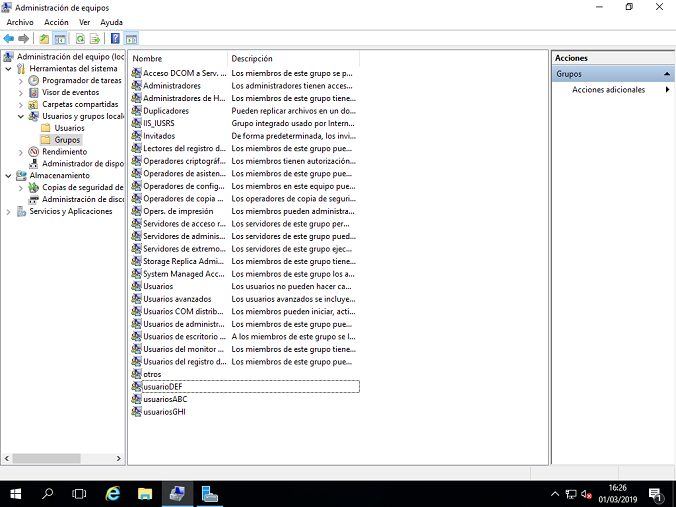This screenshot has height=507, width=676.
Task: Click the Export list toolbar icon
Action: tap(95, 39)
